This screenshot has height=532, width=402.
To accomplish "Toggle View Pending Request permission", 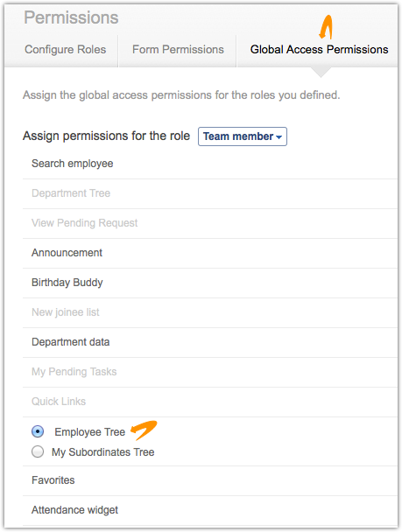I will point(210,223).
